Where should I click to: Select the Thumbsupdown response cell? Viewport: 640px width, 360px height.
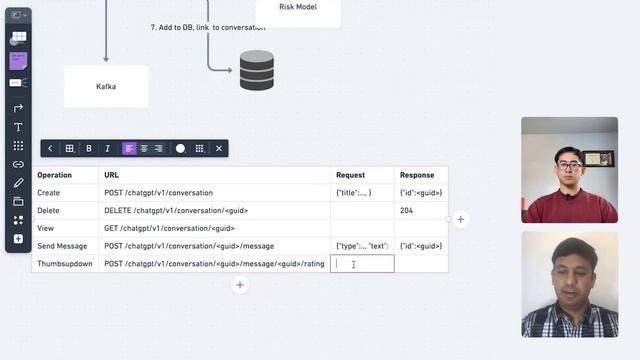point(421,264)
